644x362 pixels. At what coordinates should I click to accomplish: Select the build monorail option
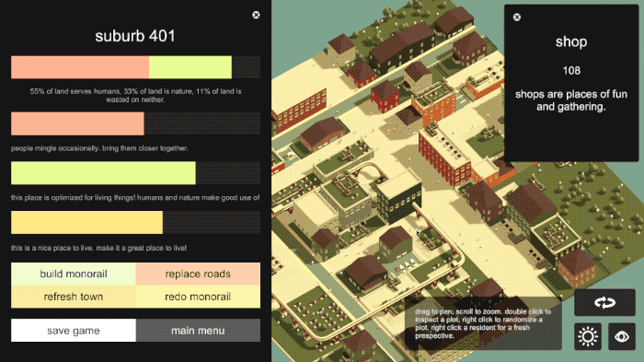(x=73, y=274)
